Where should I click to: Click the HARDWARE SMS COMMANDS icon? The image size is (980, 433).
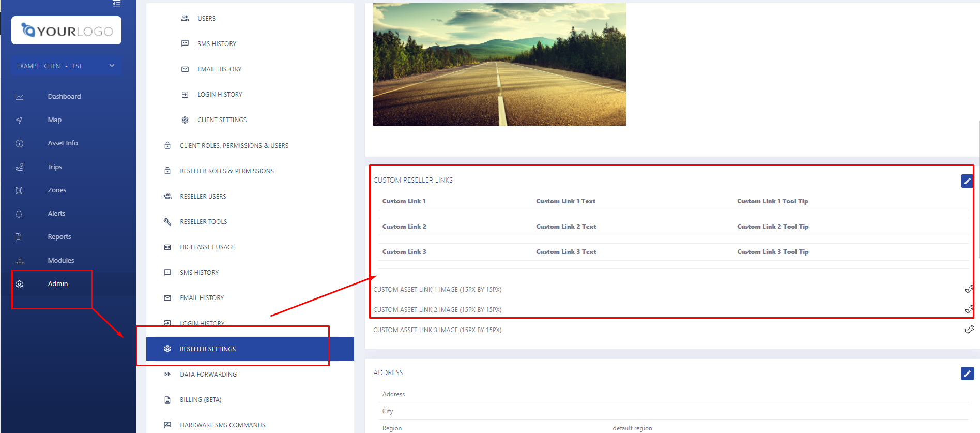click(167, 425)
